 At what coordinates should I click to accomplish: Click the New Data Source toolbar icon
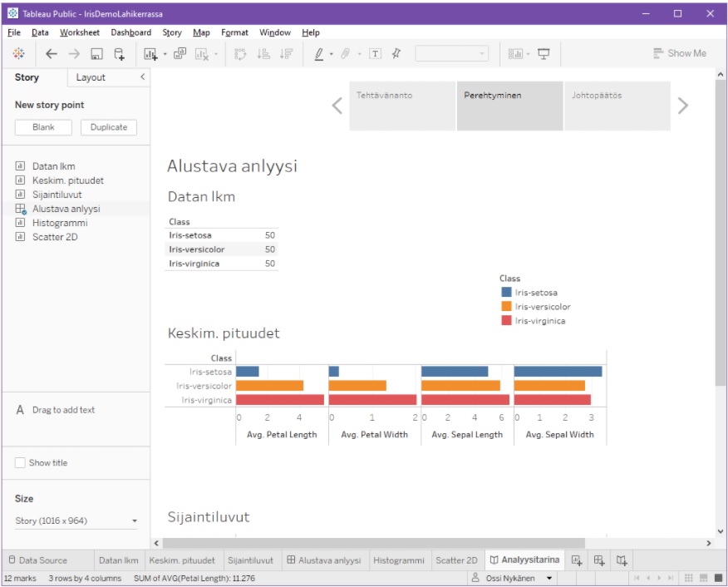tap(119, 52)
